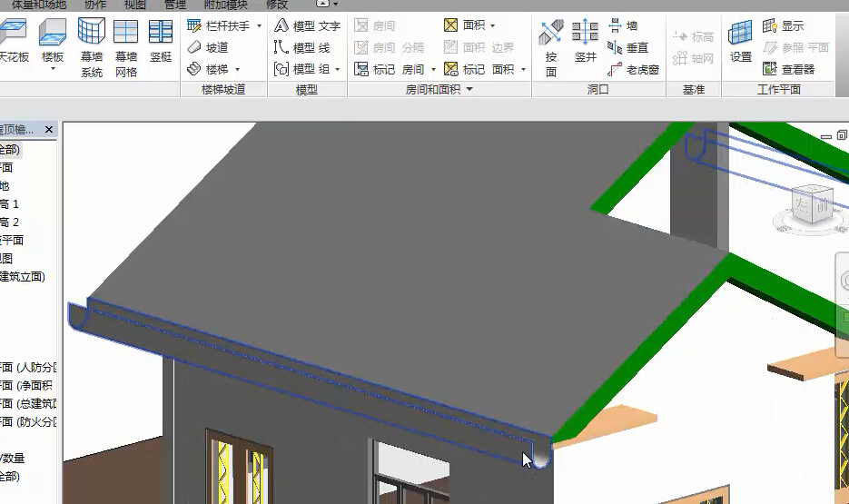Open the 模型 组 dropdown menu
This screenshot has height=504, width=849.
click(x=337, y=69)
